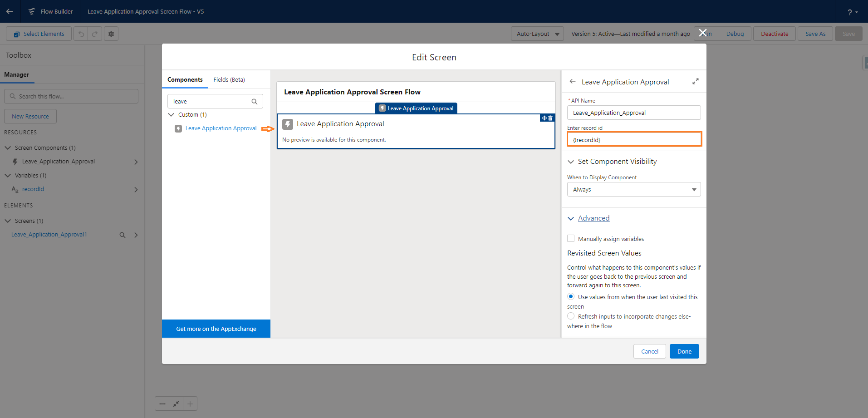Select Use values from last visit radio

click(x=571, y=296)
